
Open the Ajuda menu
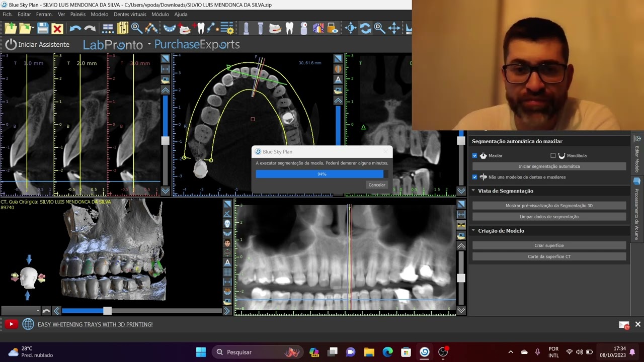(x=181, y=15)
